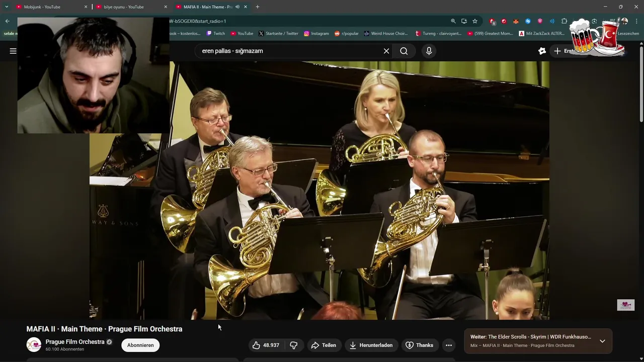Screen dimensions: 644x362
Task: Open the YouTube hamburger guide menu
Action: click(x=13, y=51)
